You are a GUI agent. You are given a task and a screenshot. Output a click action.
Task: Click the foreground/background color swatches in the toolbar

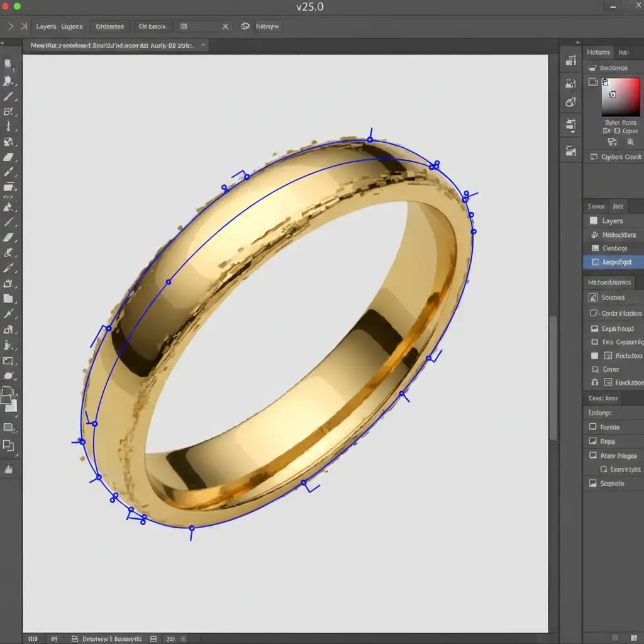tap(9, 399)
